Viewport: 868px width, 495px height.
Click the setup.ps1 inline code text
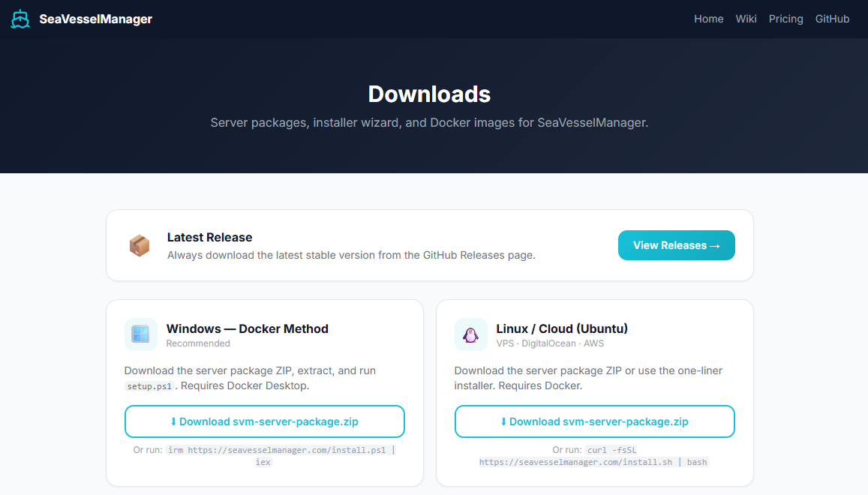[149, 386]
